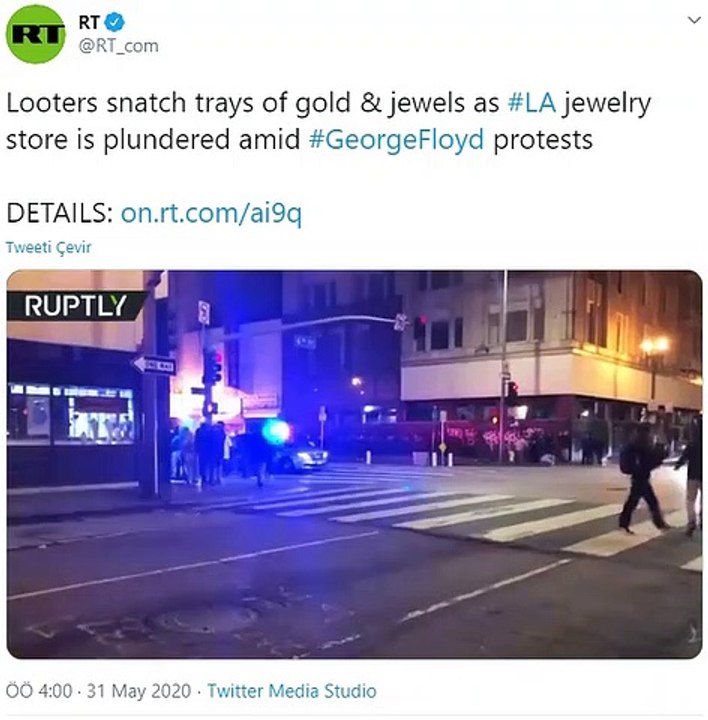The image size is (708, 720).
Task: Click the RT green profile avatar
Action: pos(35,34)
